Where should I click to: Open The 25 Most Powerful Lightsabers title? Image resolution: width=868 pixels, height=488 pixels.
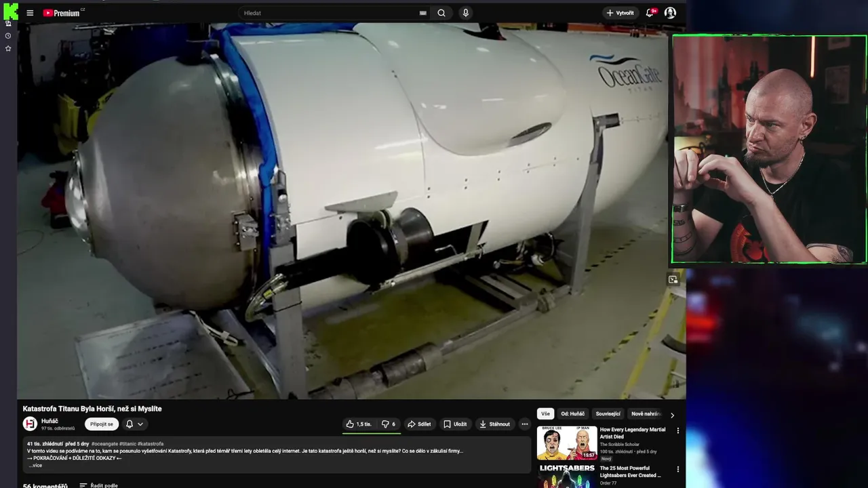click(630, 472)
